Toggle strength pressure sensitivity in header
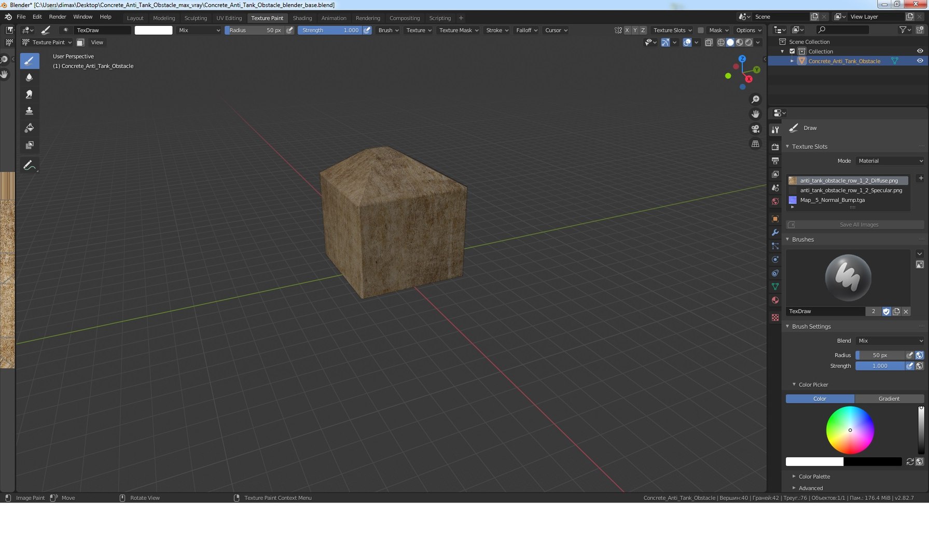 pyautogui.click(x=367, y=30)
